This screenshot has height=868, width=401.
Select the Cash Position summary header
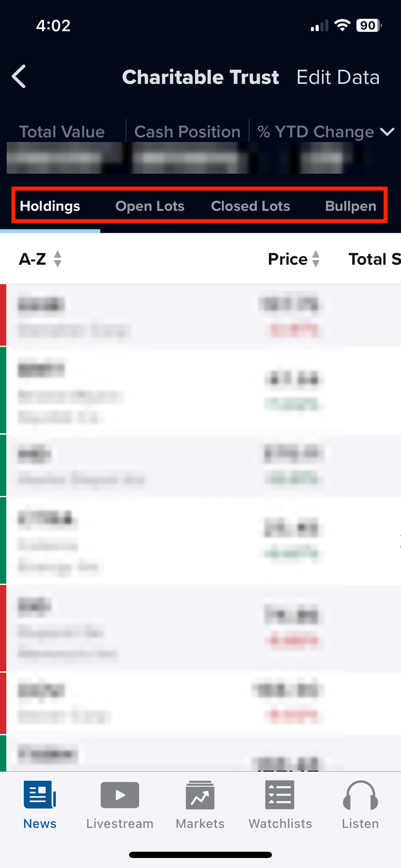[187, 132]
